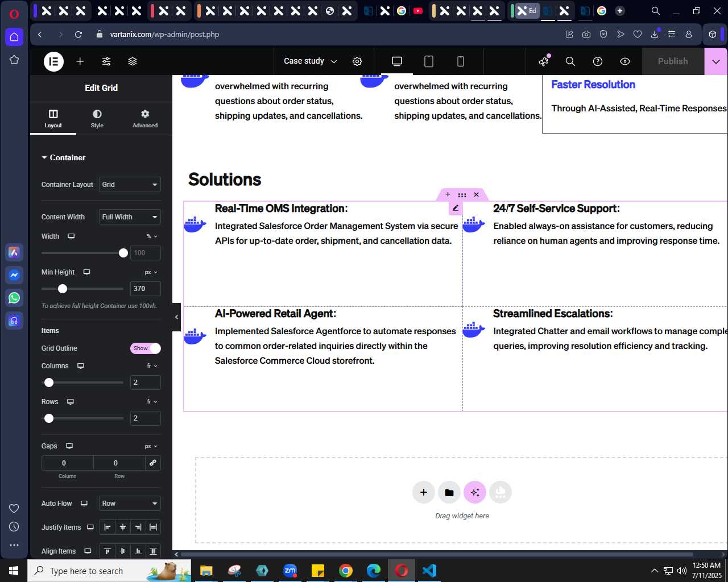The height and width of the screenshot is (582, 728).
Task: Click the Min Height value field
Action: (146, 289)
